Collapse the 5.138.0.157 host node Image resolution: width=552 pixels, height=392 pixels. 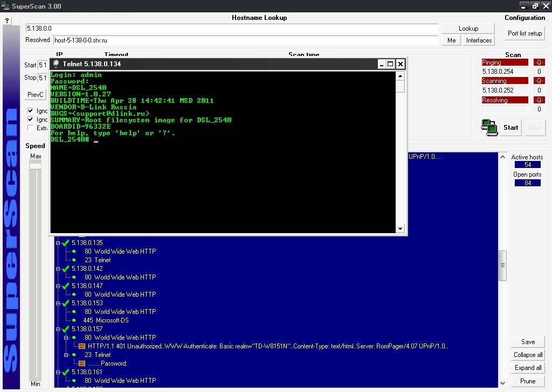(58, 329)
